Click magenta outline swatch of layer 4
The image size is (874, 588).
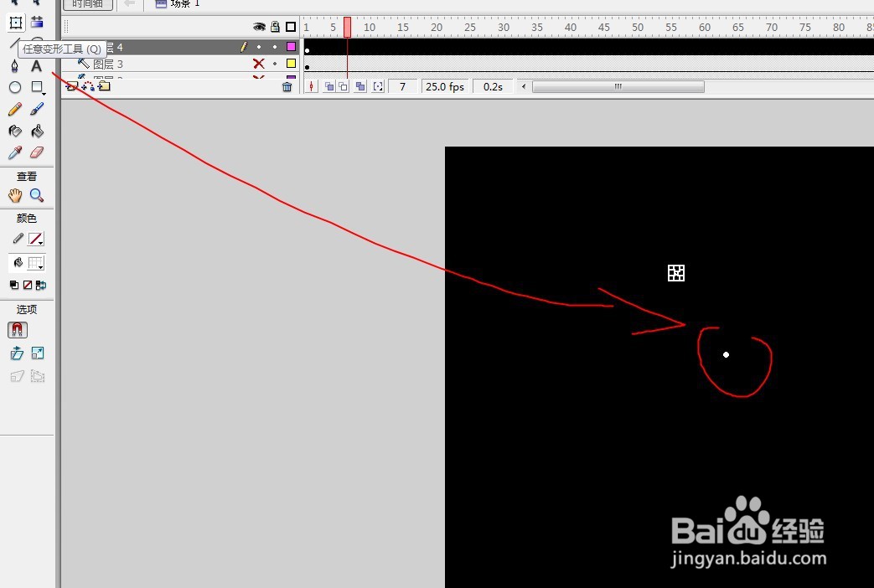pos(291,47)
